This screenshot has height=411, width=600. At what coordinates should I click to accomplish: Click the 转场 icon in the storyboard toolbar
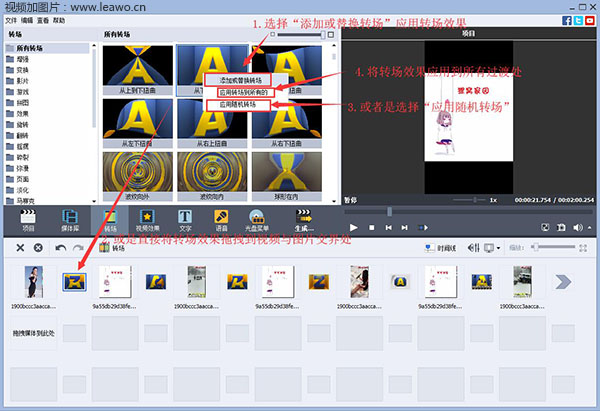click(104, 248)
